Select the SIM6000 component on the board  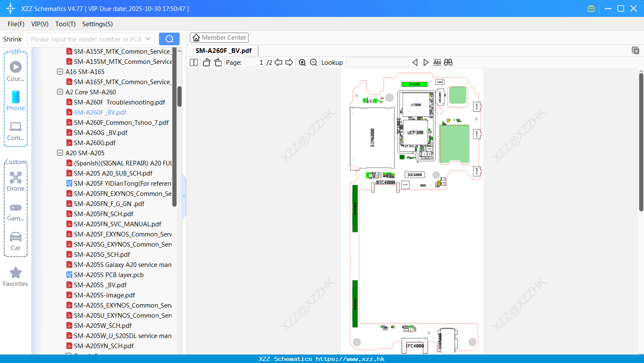372,138
